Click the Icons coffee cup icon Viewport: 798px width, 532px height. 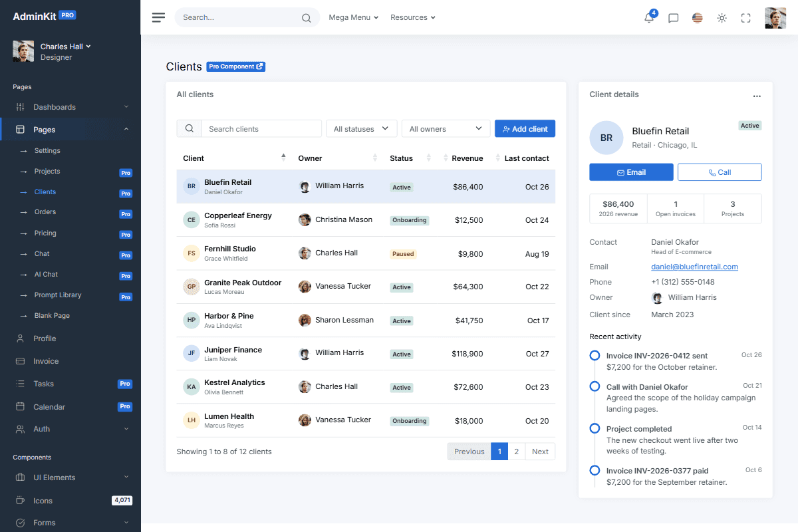[x=20, y=501]
